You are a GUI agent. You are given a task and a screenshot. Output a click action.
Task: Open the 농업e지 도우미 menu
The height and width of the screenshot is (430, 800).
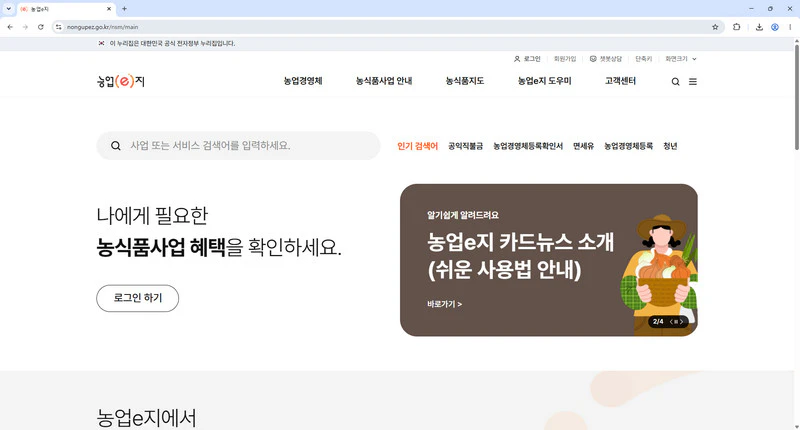[544, 81]
